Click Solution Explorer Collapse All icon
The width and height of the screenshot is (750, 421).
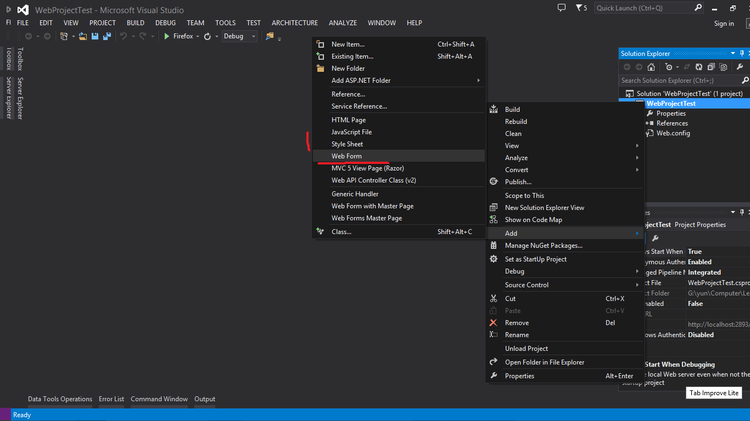[711, 67]
